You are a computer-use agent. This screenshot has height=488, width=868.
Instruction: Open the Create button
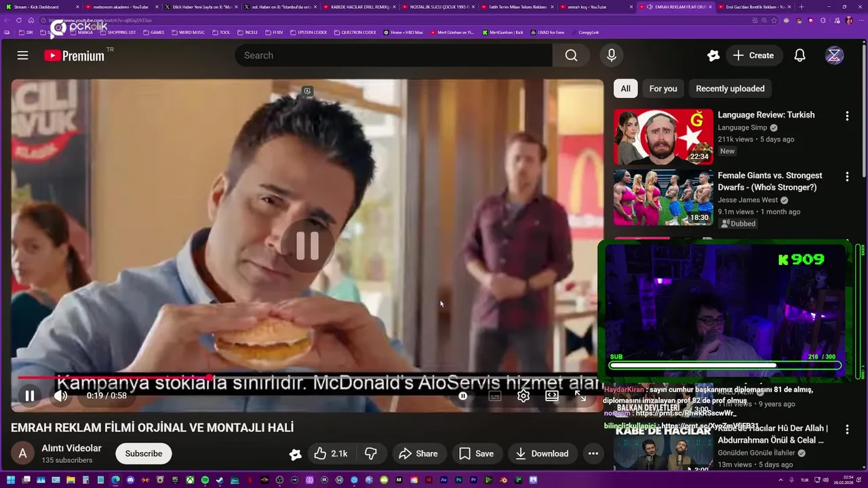tap(753, 56)
